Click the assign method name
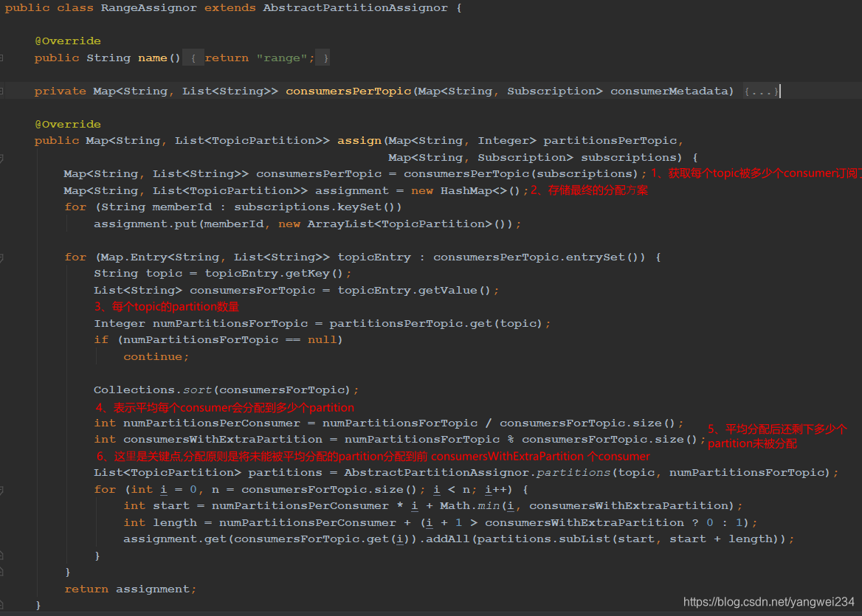 (359, 141)
